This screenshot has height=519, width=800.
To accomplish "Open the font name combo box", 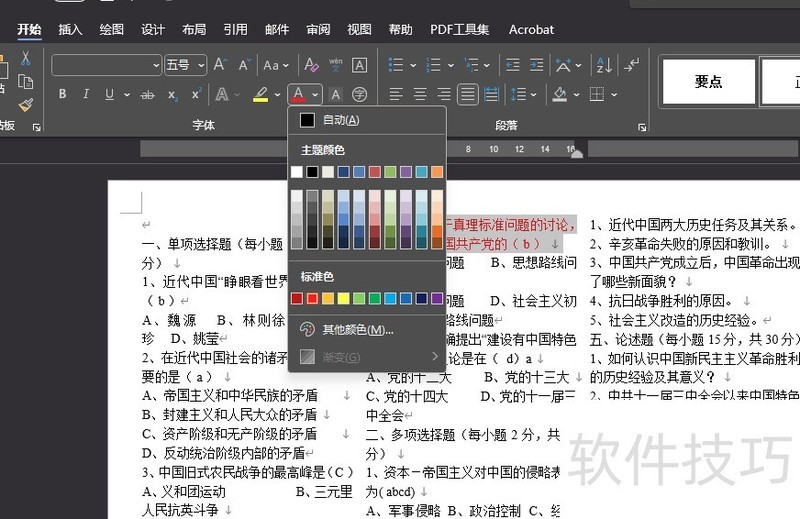I will tap(106, 65).
